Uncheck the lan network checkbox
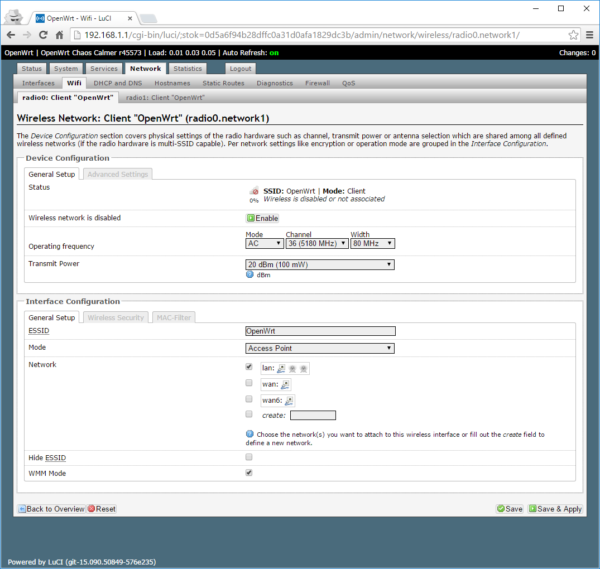 pos(249,367)
